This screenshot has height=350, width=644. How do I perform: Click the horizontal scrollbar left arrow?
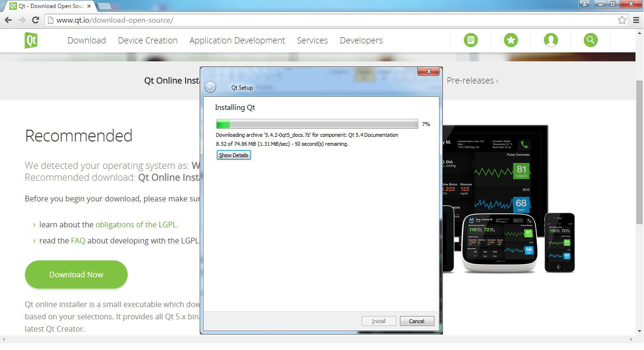[x=4, y=339]
